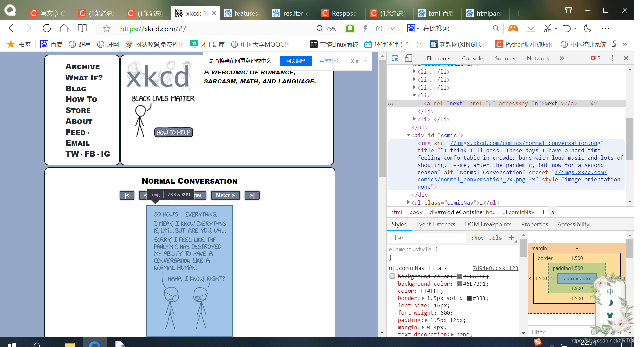Toggle night mode moon icon
The image size is (644, 347).
click(x=588, y=28)
